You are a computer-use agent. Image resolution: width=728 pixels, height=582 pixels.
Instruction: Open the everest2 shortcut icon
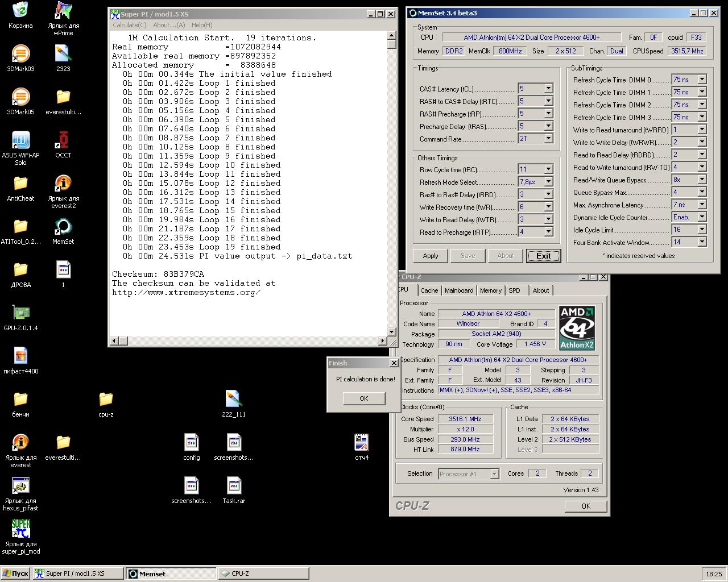point(63,183)
